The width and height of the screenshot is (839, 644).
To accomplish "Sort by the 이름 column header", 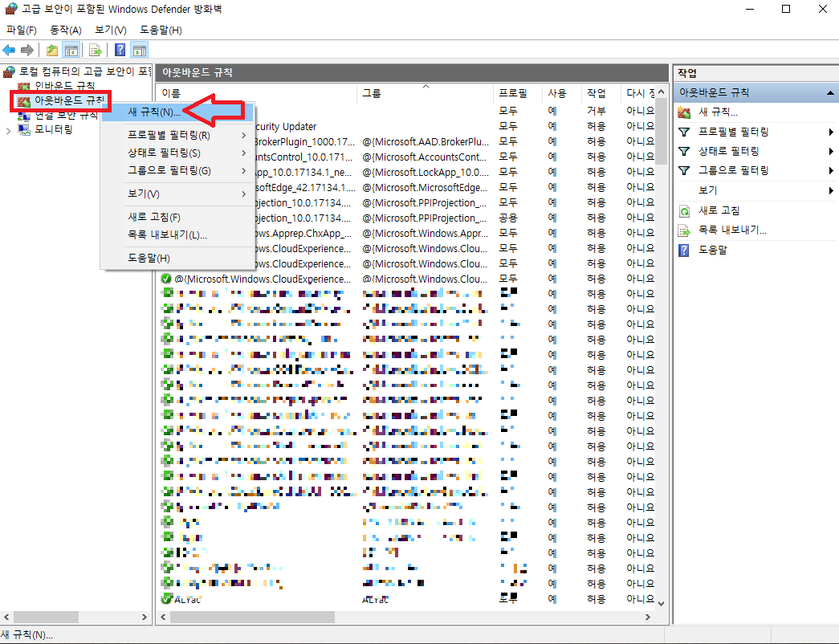I will coord(257,93).
